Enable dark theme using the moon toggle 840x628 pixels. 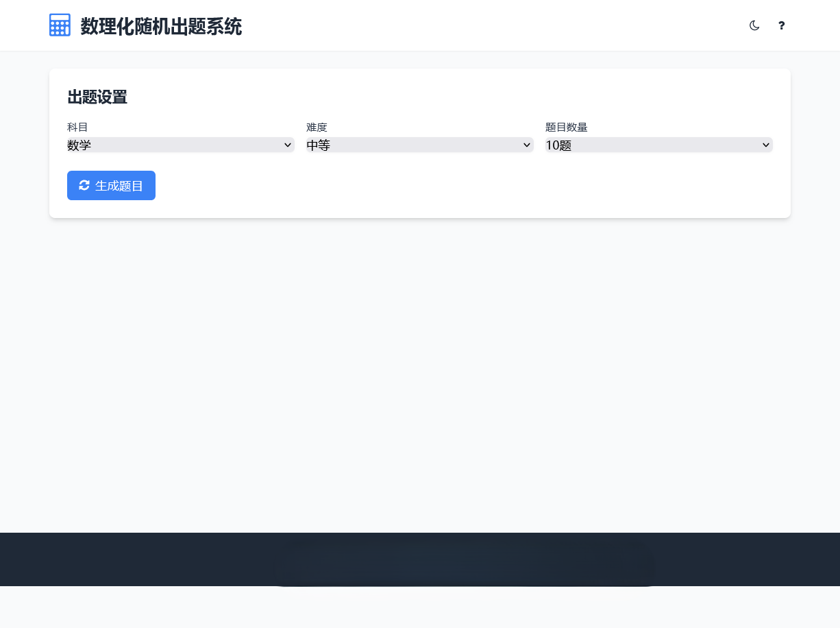[754, 25]
